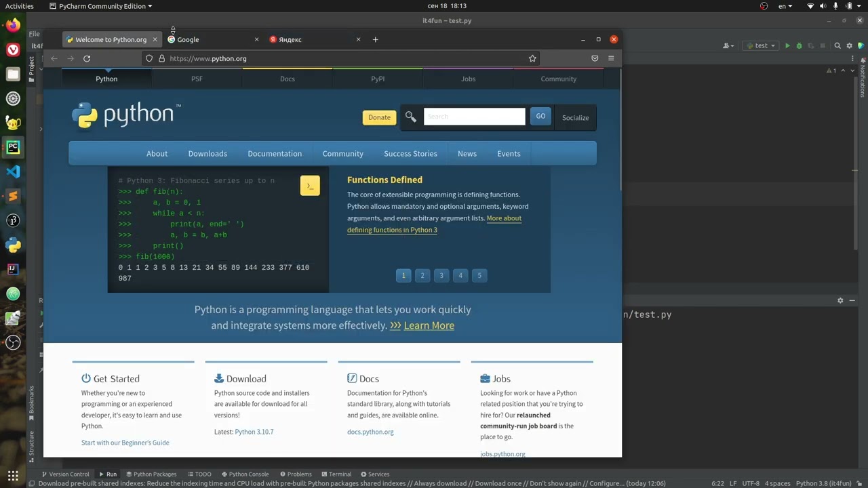Image resolution: width=868 pixels, height=488 pixels.
Task: Start the Debug (bug) icon in PyCharm
Action: tap(799, 45)
